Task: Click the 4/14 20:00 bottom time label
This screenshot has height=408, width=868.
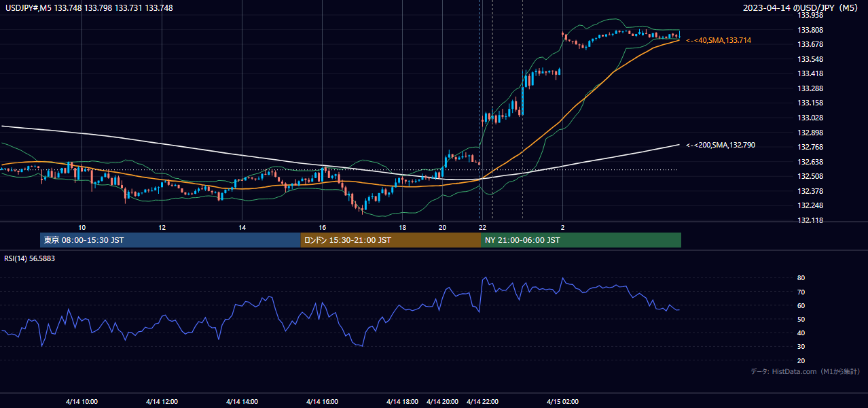Action: pos(442,401)
